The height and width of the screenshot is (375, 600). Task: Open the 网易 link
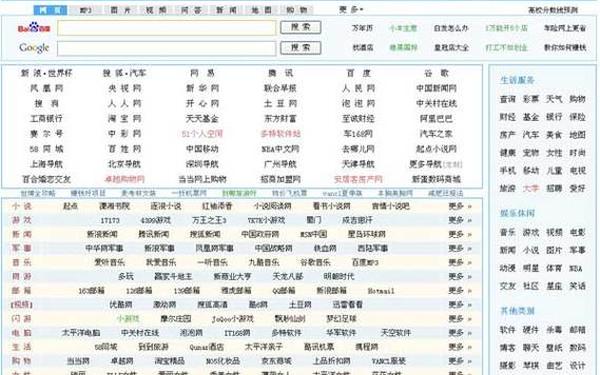[x=202, y=73]
